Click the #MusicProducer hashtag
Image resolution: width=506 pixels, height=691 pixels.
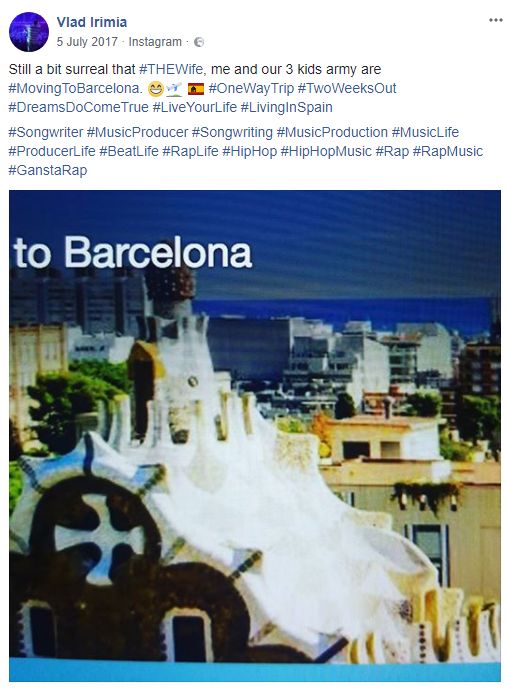tap(138, 132)
